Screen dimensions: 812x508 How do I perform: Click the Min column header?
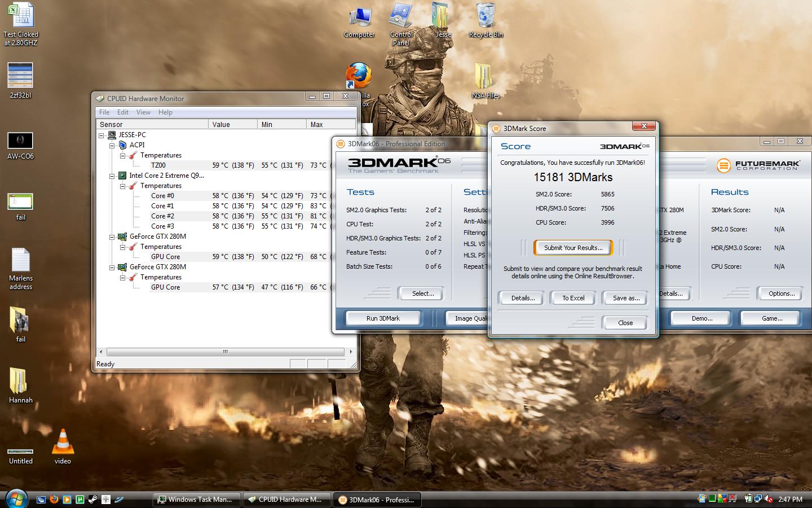(x=282, y=124)
